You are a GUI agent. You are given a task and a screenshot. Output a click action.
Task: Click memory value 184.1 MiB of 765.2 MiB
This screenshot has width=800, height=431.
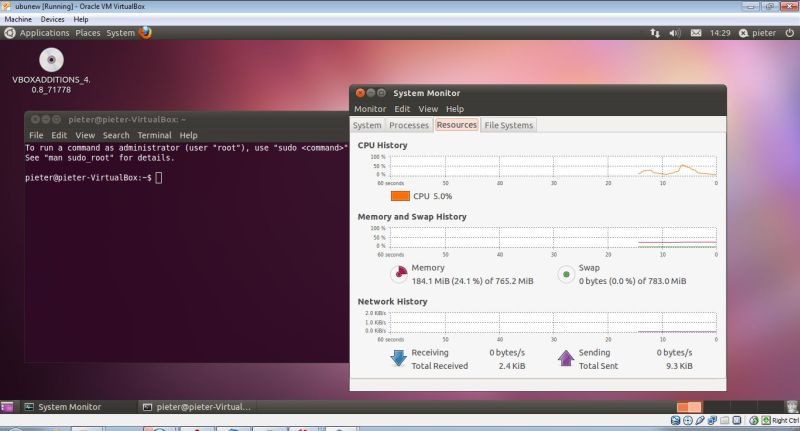(472, 281)
